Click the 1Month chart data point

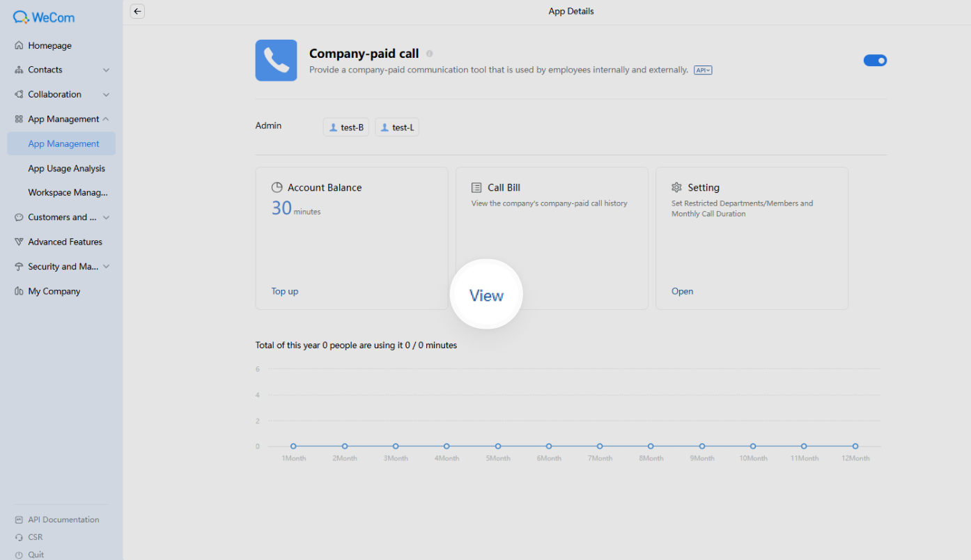tap(293, 446)
